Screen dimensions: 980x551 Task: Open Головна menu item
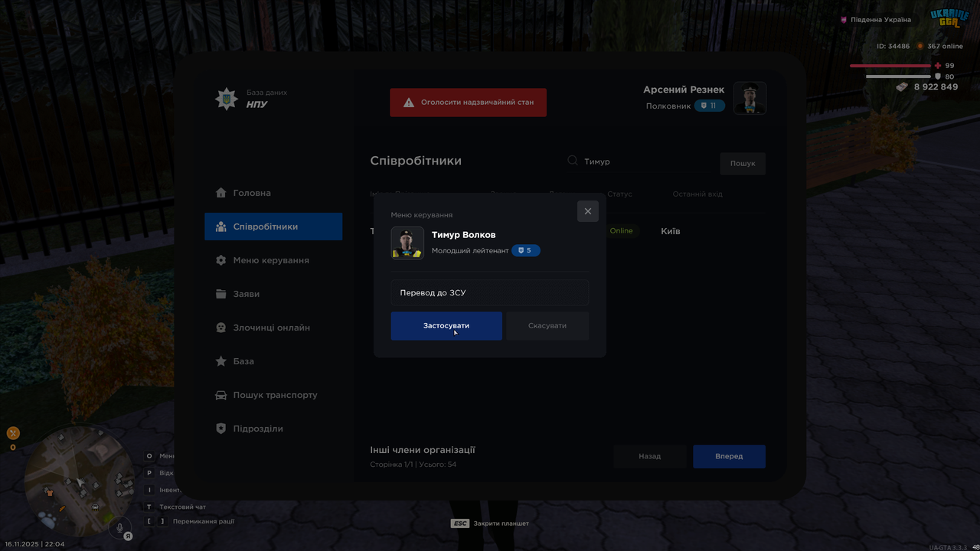click(x=273, y=193)
